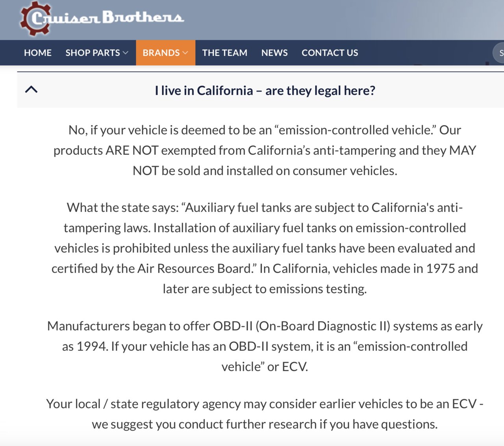Open the CONTACT US page
Screen dimensions: 504x446
click(x=330, y=53)
